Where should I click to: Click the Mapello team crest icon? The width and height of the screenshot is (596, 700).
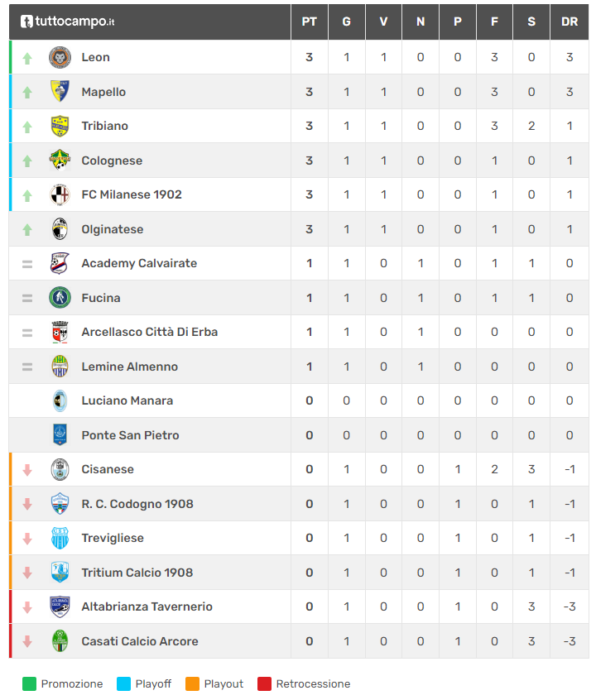coord(60,92)
